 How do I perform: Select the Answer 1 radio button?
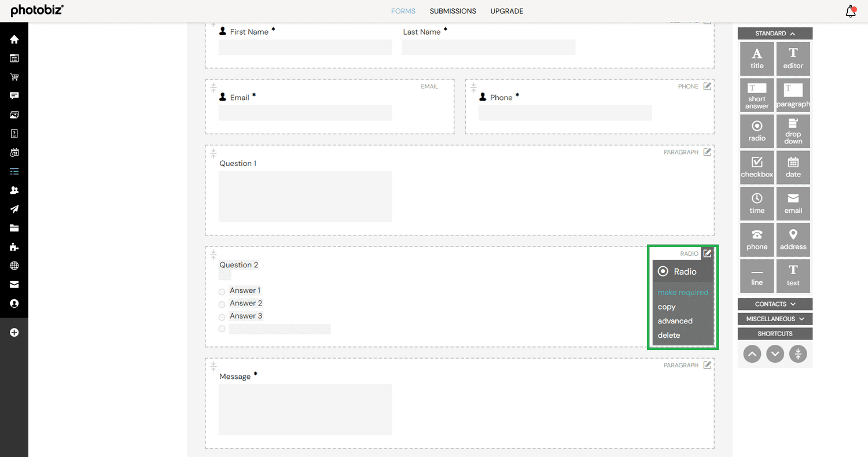(x=222, y=292)
